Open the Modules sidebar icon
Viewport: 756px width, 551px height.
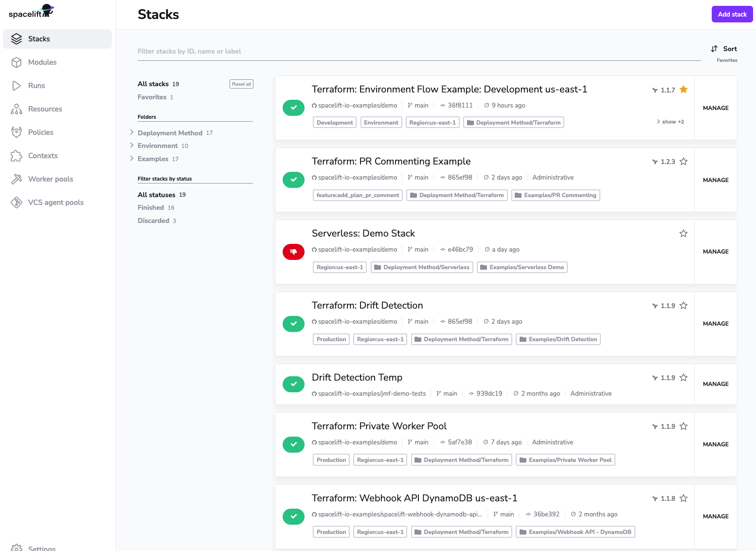(17, 62)
